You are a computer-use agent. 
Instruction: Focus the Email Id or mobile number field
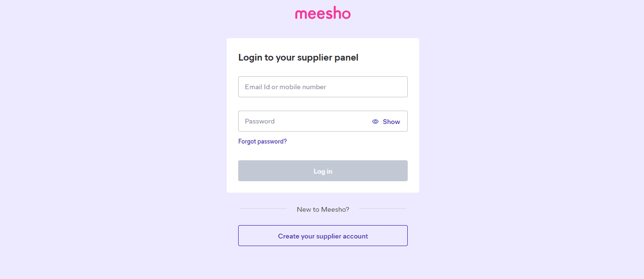click(x=322, y=87)
